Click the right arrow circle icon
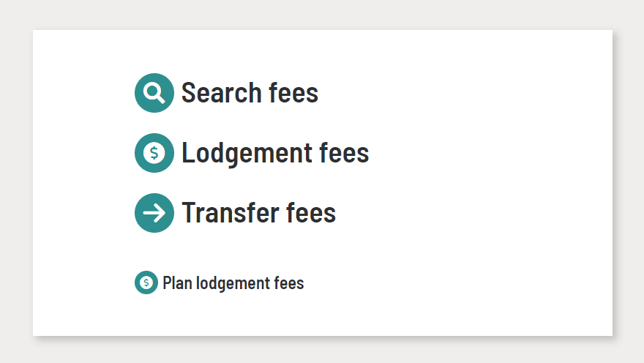The image size is (644, 363). 154,213
